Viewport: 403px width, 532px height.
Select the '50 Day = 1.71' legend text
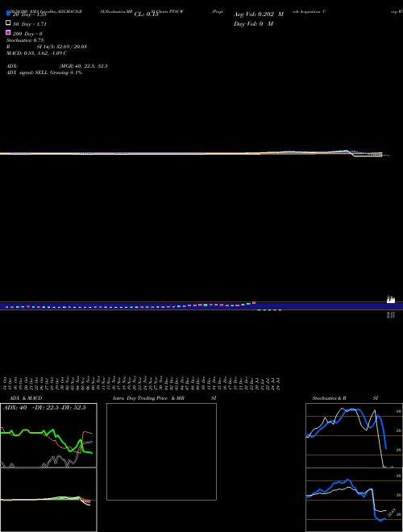[x=30, y=24]
